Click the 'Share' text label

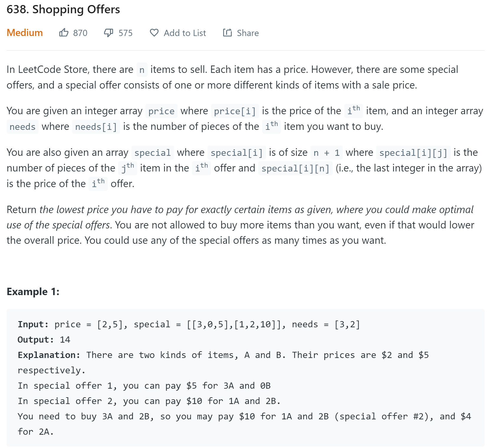point(248,33)
